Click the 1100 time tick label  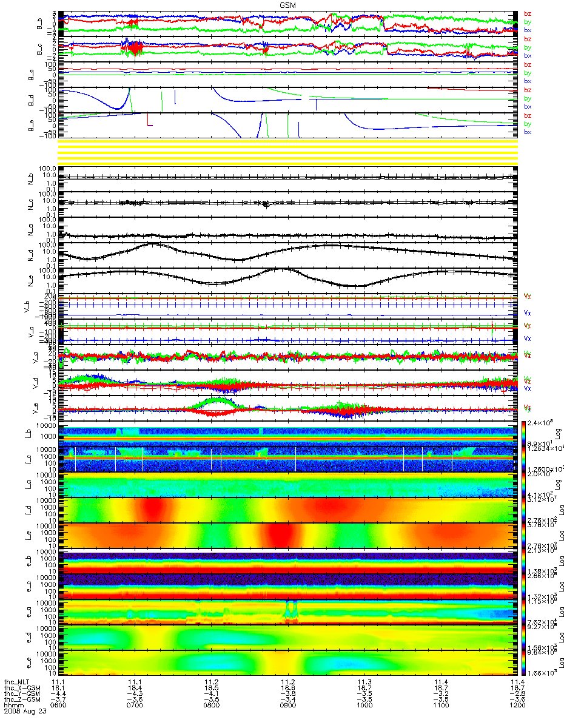(440, 706)
